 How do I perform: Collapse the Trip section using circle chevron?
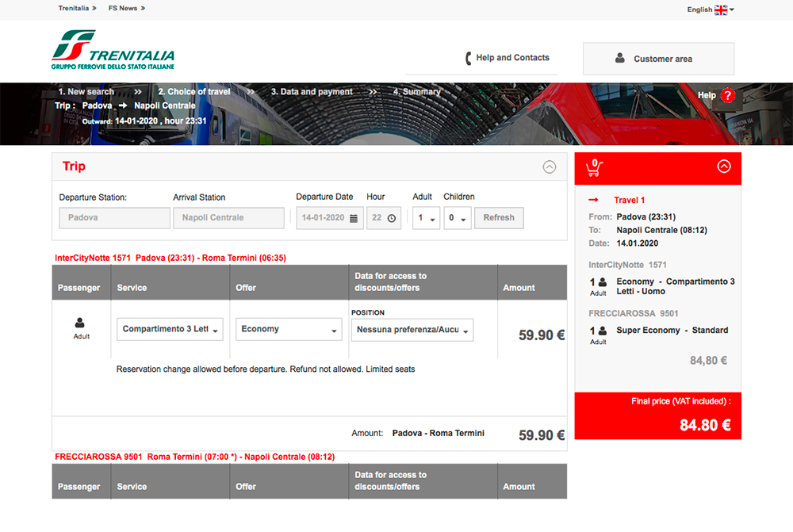tap(550, 166)
